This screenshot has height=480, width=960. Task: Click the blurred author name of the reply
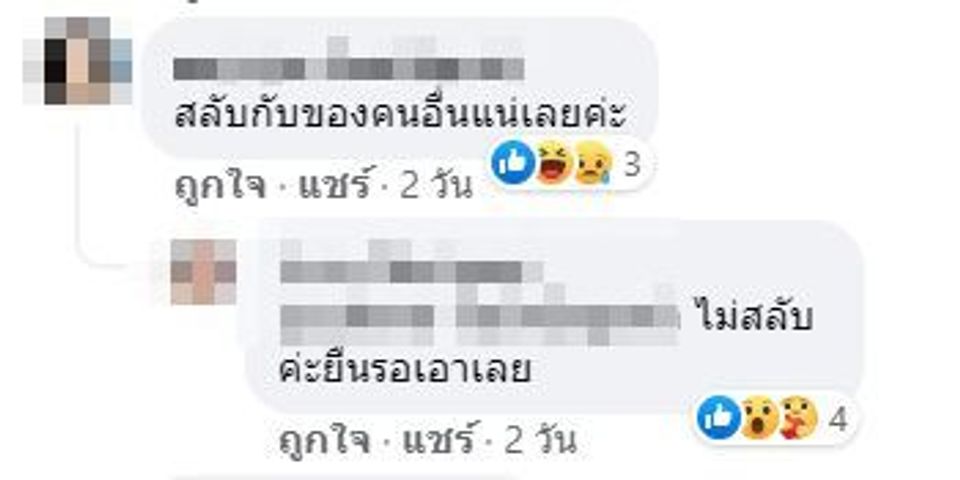click(411, 271)
